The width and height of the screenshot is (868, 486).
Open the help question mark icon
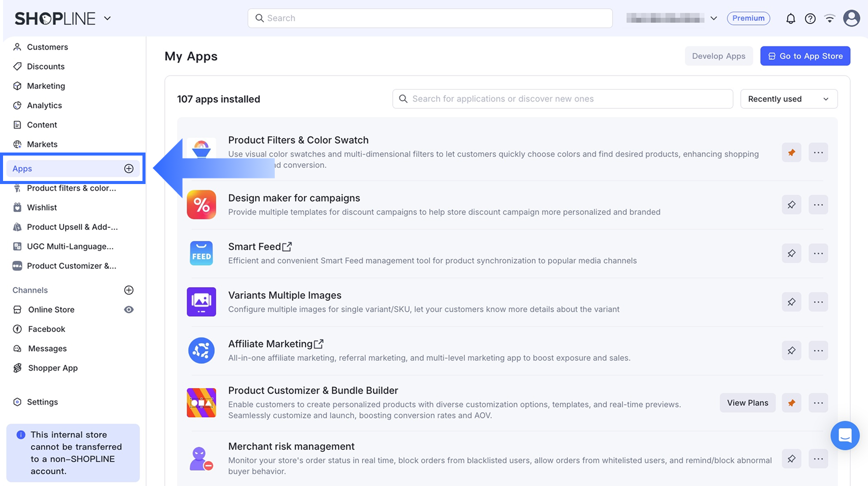(x=810, y=19)
